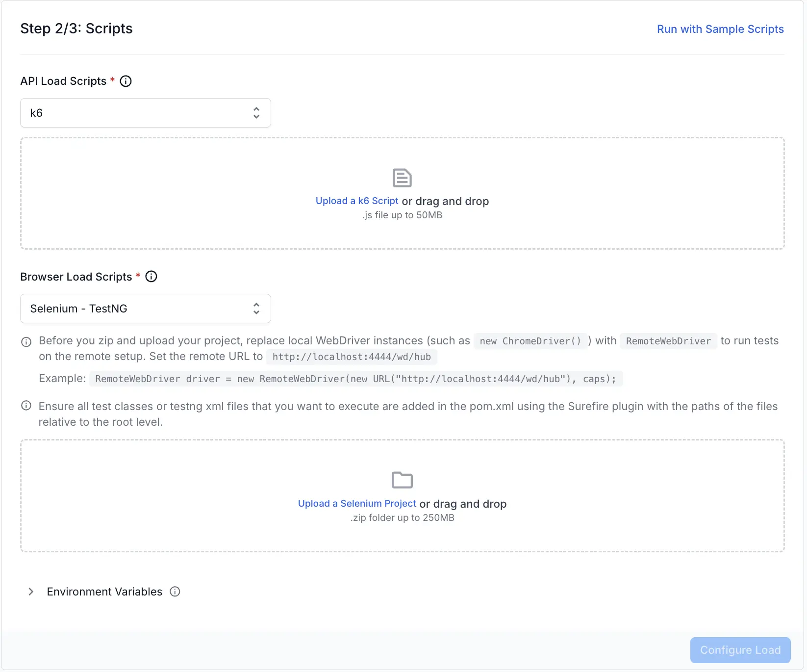This screenshot has height=672, width=807.
Task: Click the info icon beside Browser Load Scripts
Action: pyautogui.click(x=151, y=277)
